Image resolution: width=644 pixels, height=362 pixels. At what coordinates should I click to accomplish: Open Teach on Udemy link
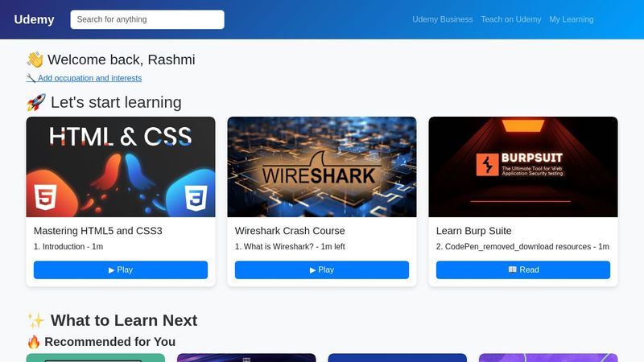click(x=511, y=19)
